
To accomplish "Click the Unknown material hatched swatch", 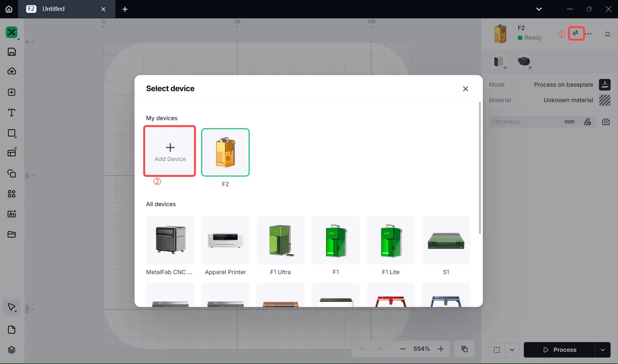I will [x=605, y=100].
